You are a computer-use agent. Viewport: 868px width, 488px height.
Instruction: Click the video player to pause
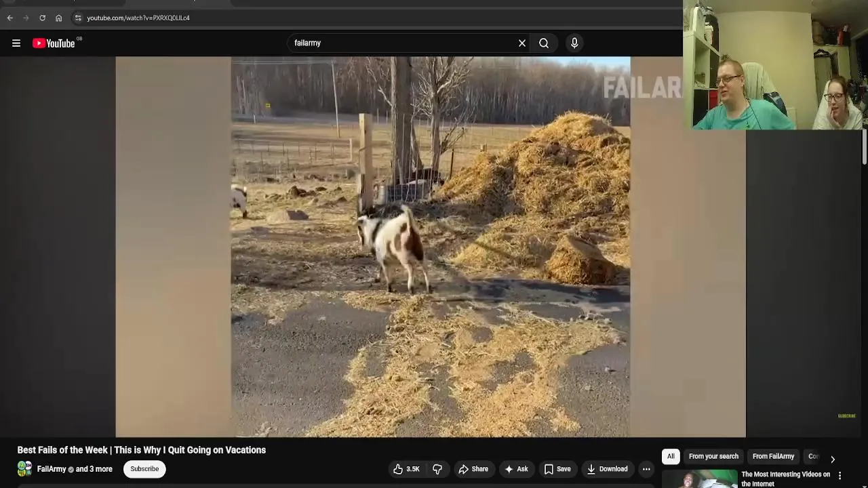(x=431, y=247)
